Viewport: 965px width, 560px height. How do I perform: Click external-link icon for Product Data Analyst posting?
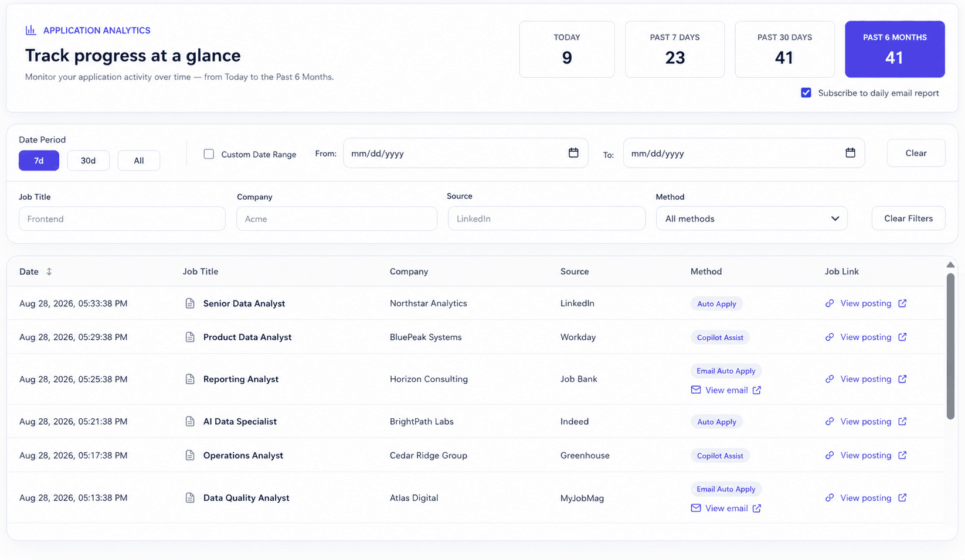pyautogui.click(x=902, y=337)
